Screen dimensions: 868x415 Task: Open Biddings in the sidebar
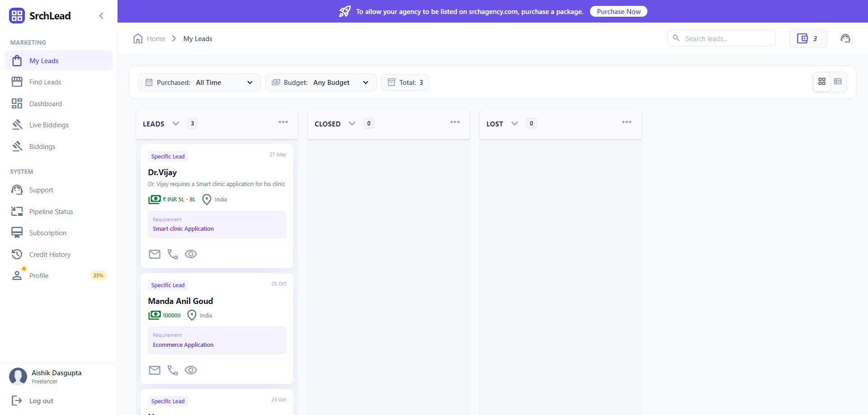click(x=59, y=146)
